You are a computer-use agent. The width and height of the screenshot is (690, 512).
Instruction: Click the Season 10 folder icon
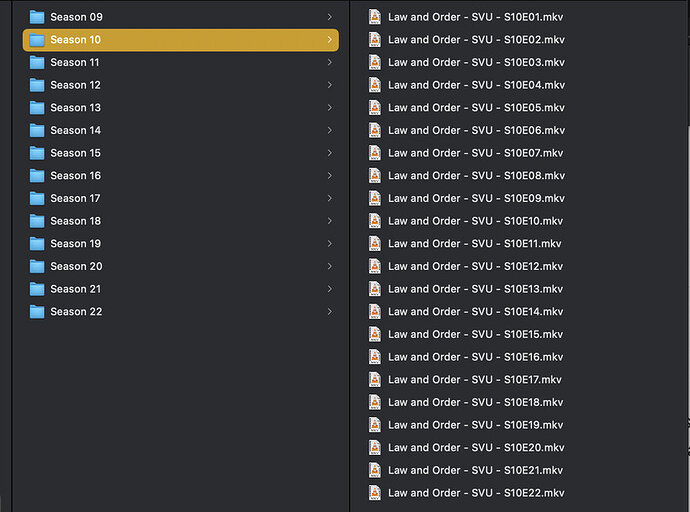(x=37, y=40)
